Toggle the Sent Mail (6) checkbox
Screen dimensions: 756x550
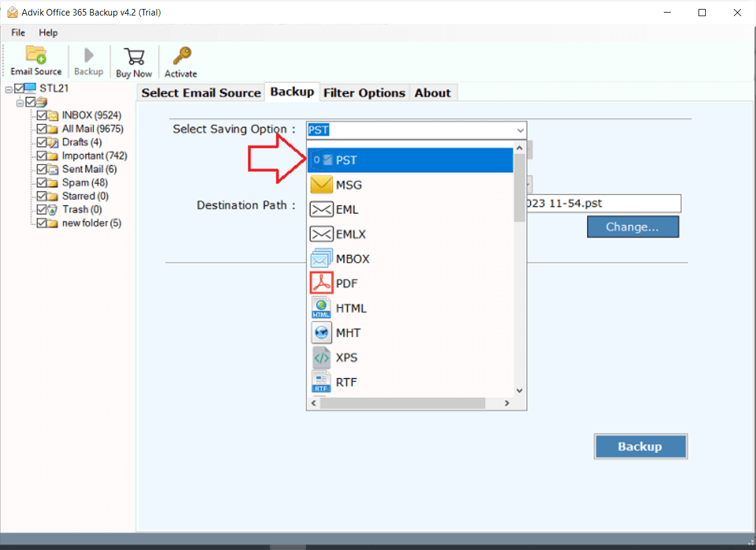(x=42, y=169)
